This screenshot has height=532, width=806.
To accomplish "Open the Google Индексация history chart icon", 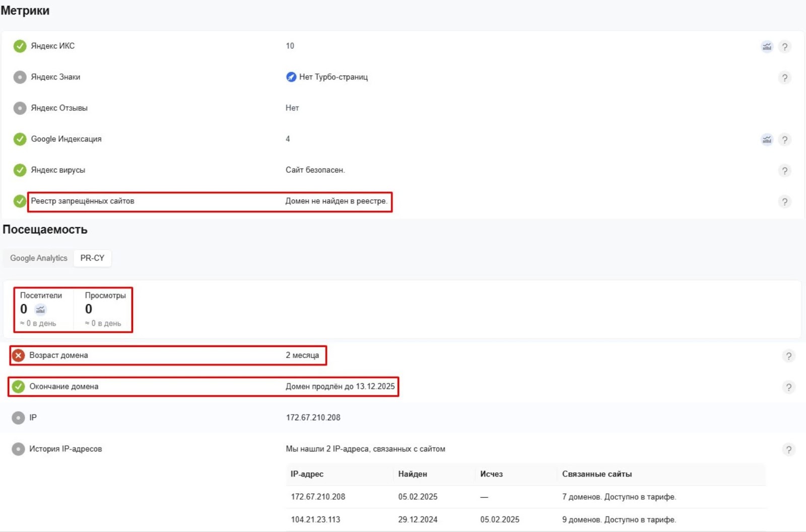I will pos(767,139).
